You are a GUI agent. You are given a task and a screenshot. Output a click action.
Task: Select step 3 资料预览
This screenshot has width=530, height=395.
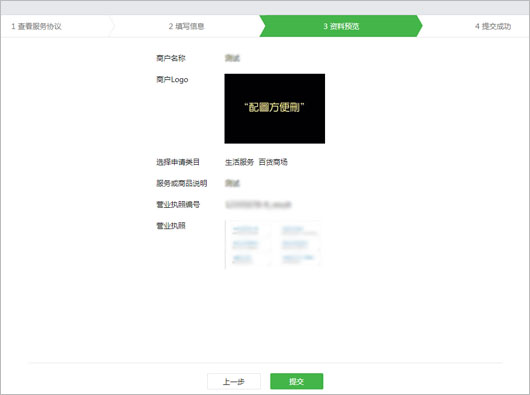tap(341, 26)
